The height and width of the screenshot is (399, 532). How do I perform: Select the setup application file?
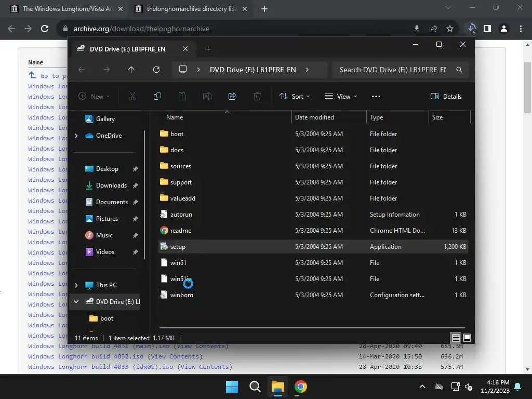coord(313,247)
